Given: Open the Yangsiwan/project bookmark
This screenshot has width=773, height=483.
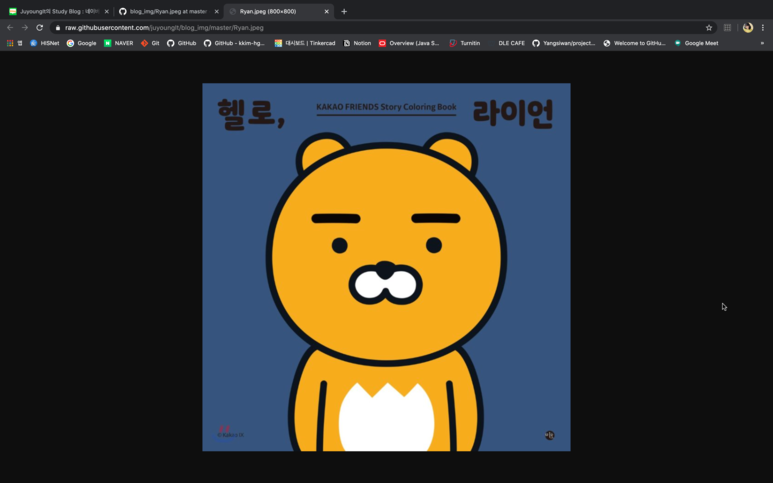Looking at the screenshot, I should 563,43.
